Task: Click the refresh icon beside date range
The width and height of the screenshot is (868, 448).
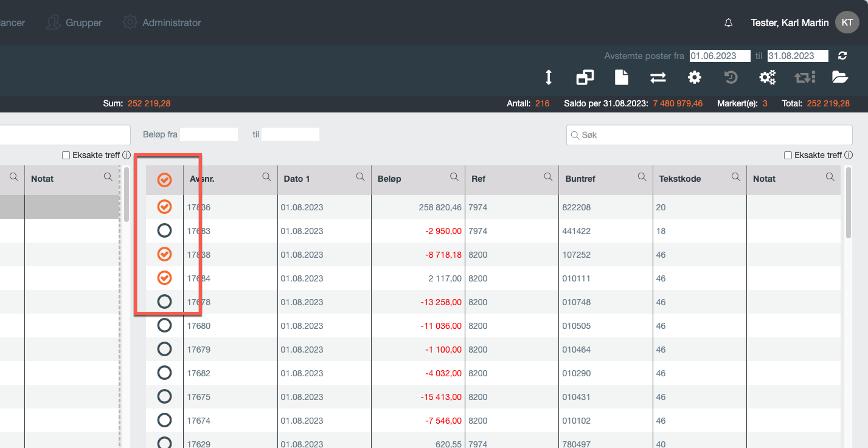Action: [x=842, y=56]
